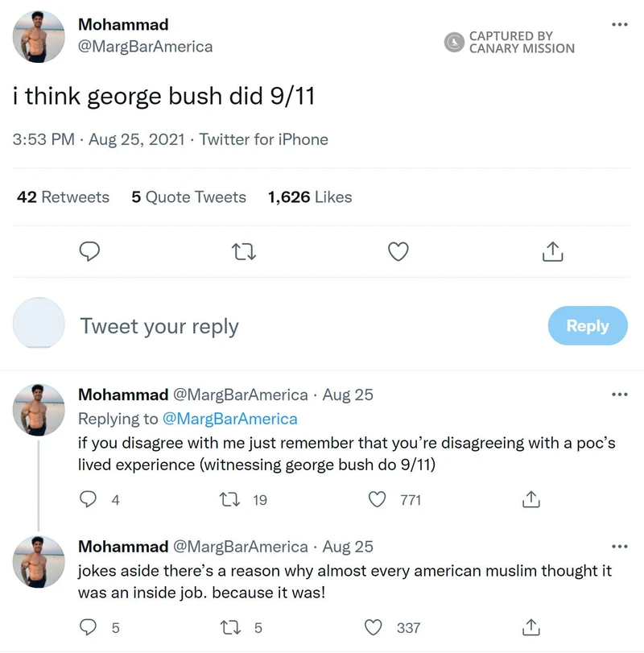Open the main tweet author's profile picture

click(39, 36)
